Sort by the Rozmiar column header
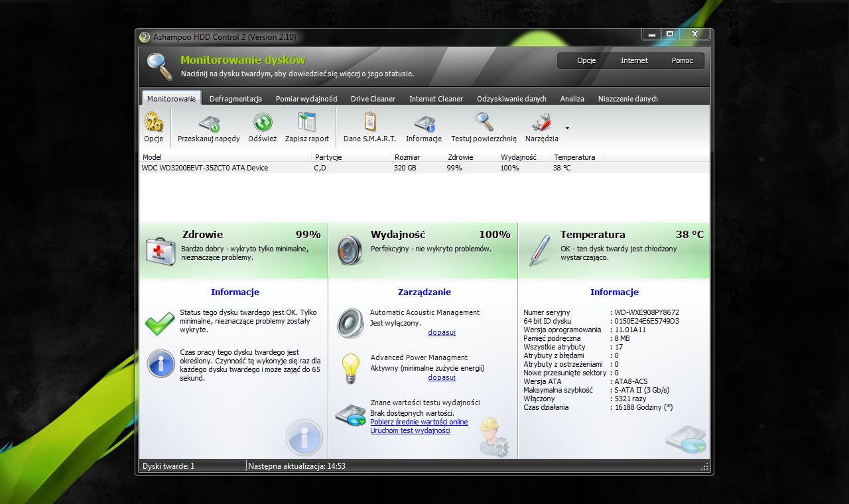The image size is (849, 504). point(418,157)
